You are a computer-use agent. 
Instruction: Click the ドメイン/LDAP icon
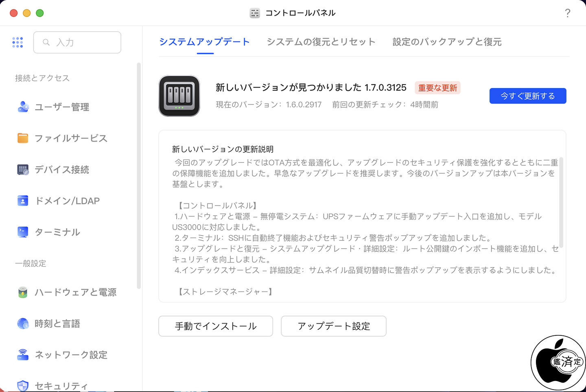tap(23, 201)
